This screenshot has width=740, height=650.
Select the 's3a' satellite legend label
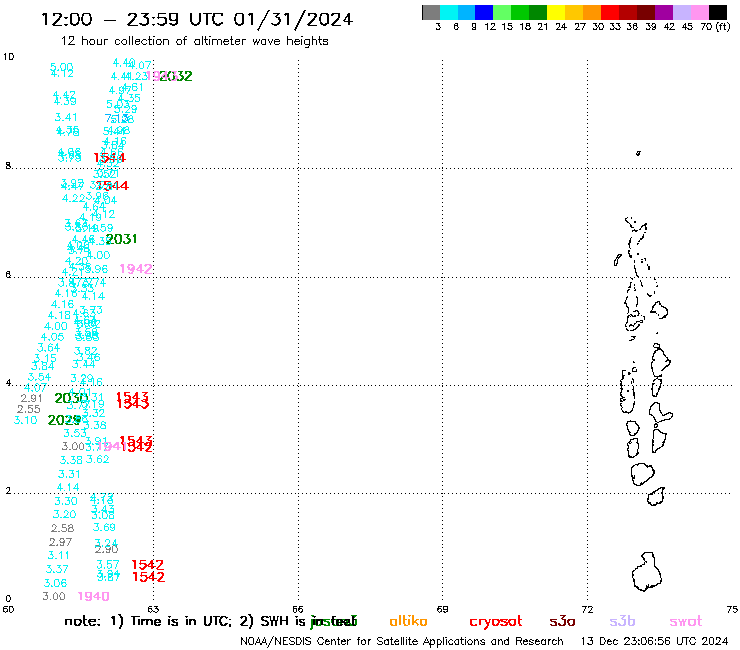click(562, 621)
